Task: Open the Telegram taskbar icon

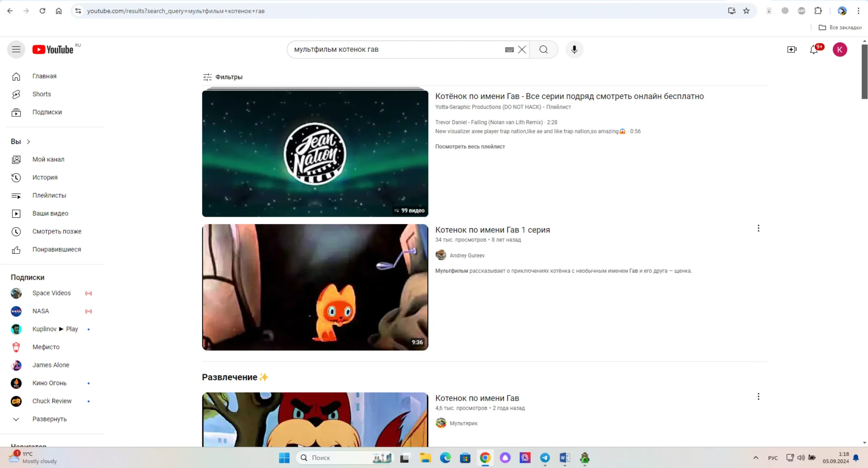Action: point(545,458)
